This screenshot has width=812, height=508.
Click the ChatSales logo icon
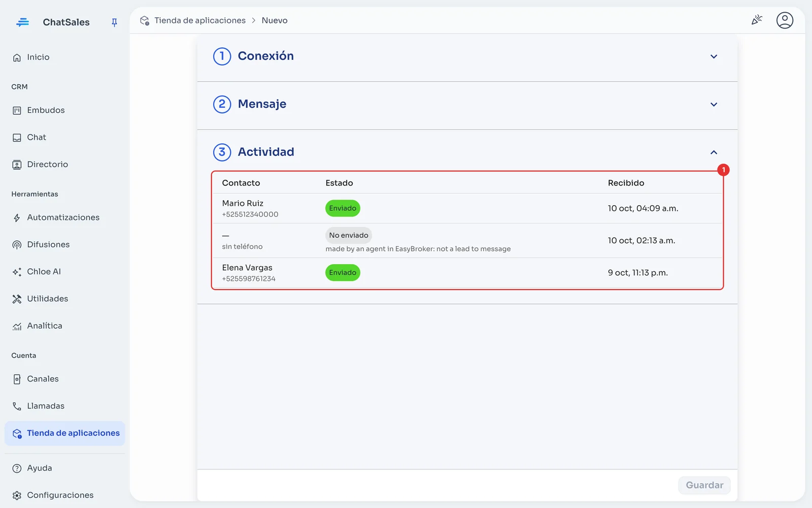[22, 22]
